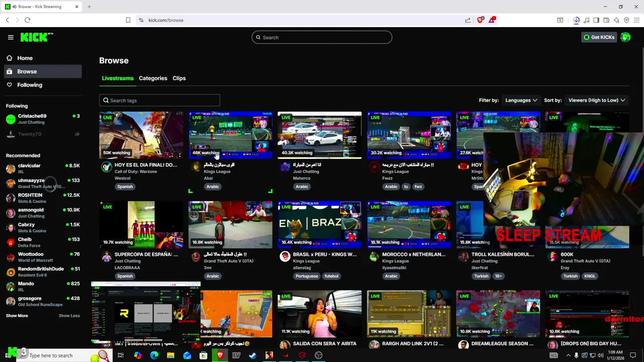
Task: Go back in browser history
Action: (7, 20)
